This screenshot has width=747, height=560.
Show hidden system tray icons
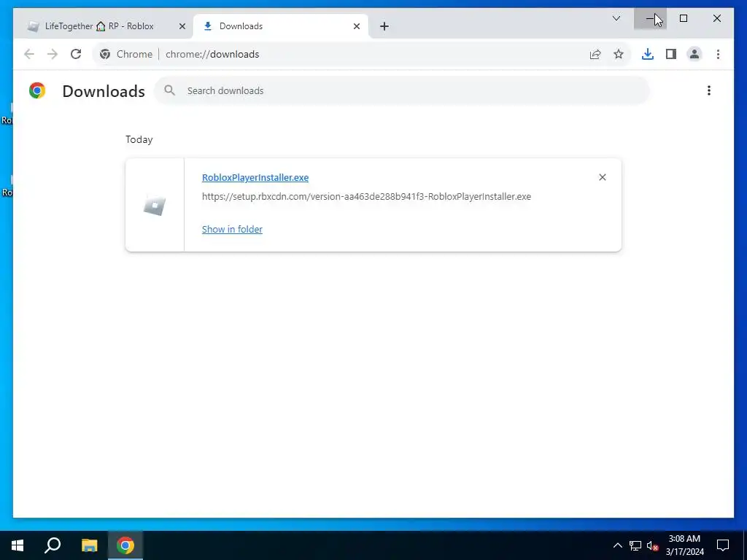click(617, 545)
